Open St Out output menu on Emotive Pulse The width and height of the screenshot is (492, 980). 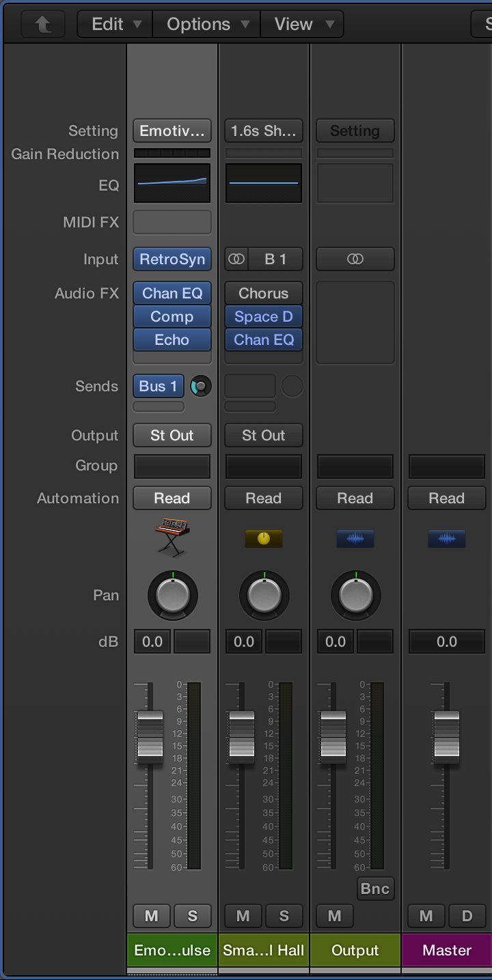tap(172, 435)
